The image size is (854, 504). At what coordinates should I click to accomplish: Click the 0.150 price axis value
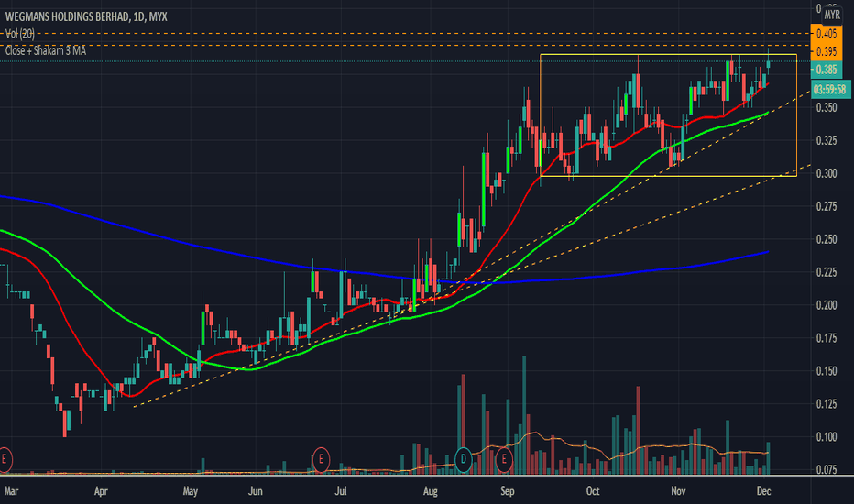tap(827, 371)
